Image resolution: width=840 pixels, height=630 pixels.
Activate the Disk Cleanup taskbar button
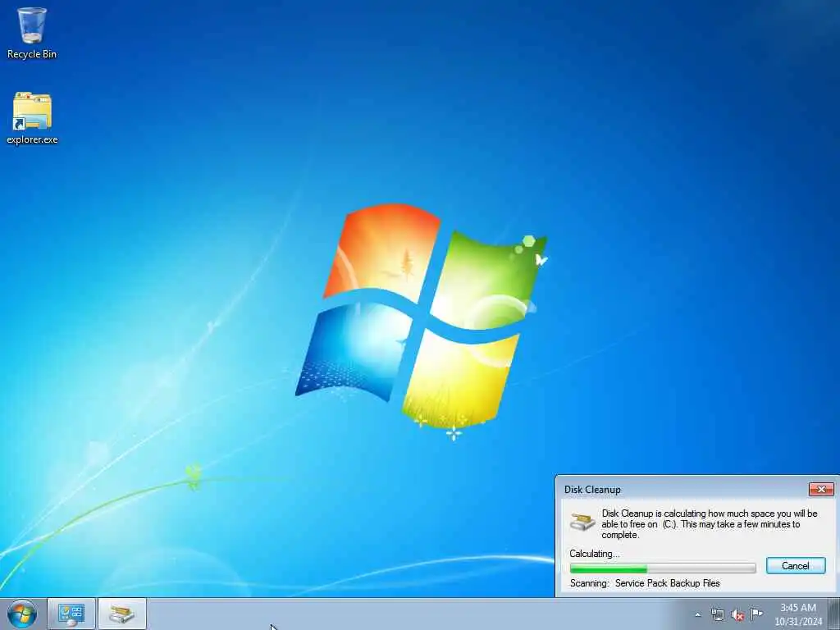(122, 614)
